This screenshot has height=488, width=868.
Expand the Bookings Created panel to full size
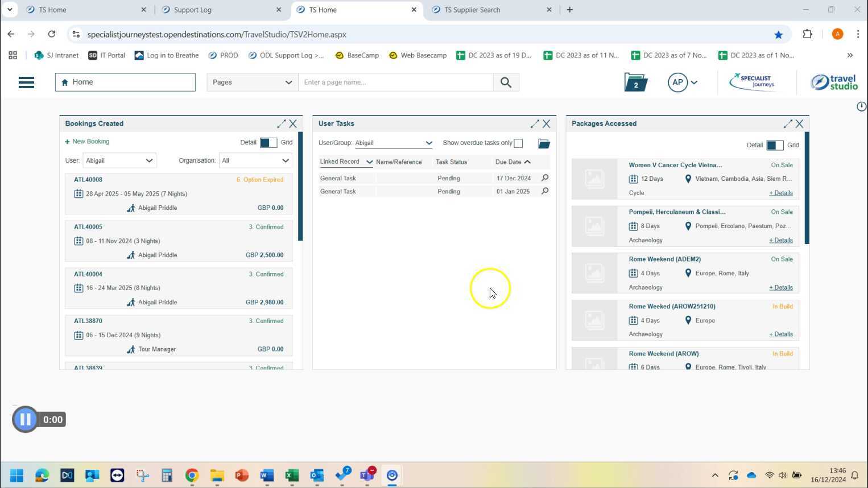(281, 123)
